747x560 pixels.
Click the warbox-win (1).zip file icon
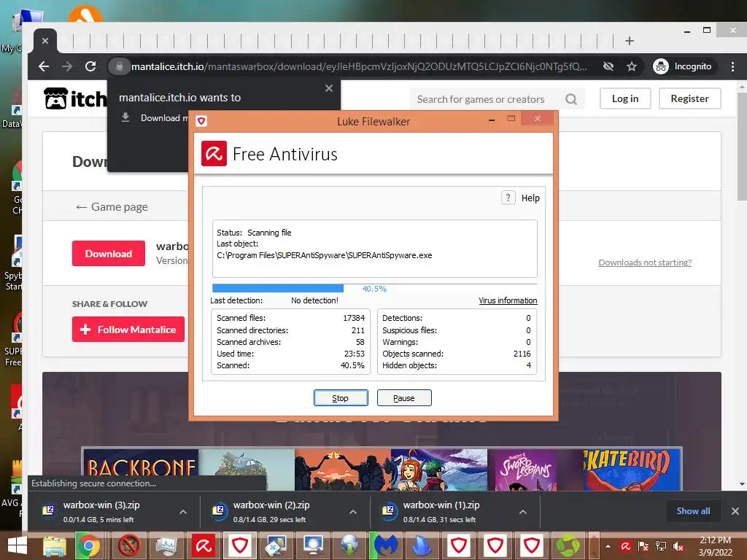389,510
